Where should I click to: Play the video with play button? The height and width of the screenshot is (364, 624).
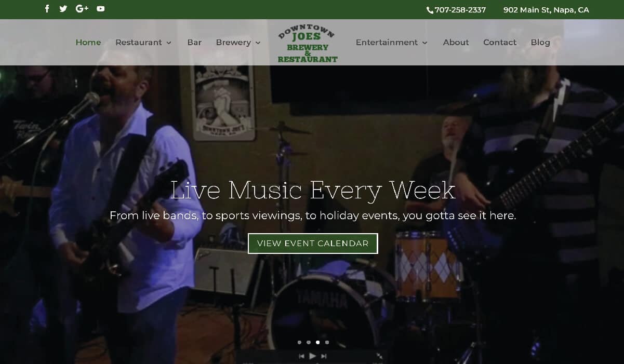tap(313, 356)
